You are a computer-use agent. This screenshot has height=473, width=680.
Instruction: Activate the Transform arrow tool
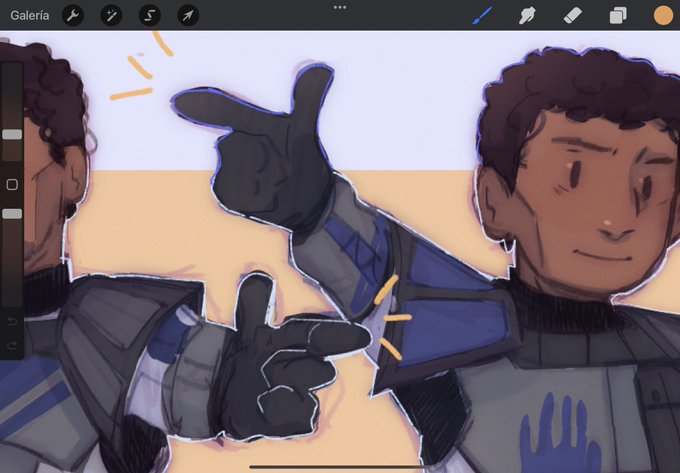click(188, 16)
